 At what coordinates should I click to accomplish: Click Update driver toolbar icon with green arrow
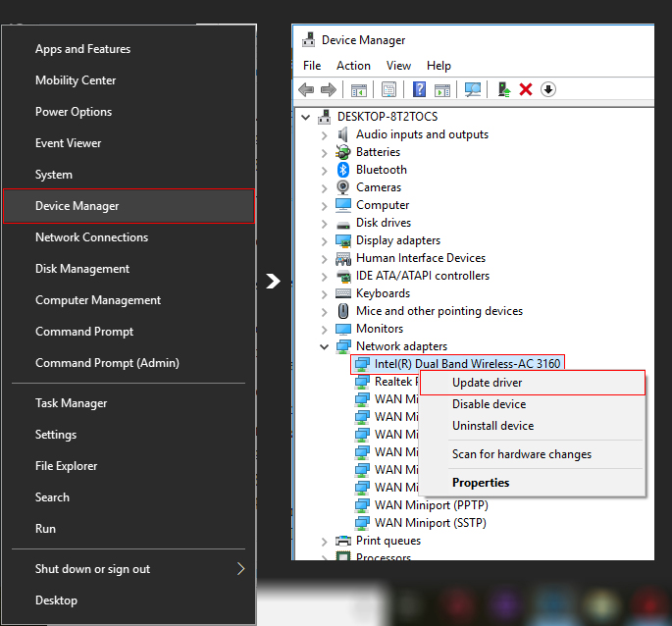pos(503,89)
